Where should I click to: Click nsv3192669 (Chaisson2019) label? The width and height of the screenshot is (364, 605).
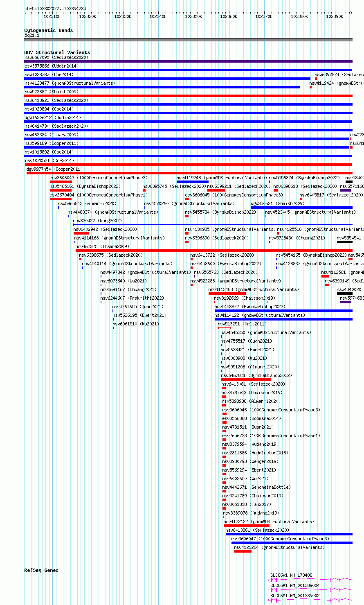coord(245,298)
